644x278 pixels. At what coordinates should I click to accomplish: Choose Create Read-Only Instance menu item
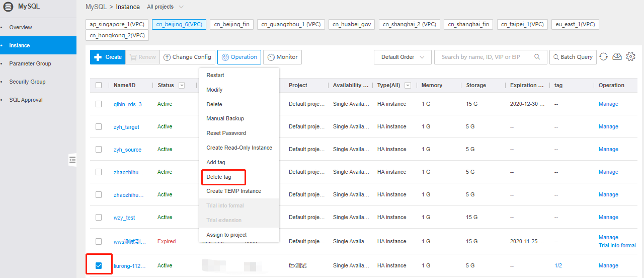tap(239, 148)
